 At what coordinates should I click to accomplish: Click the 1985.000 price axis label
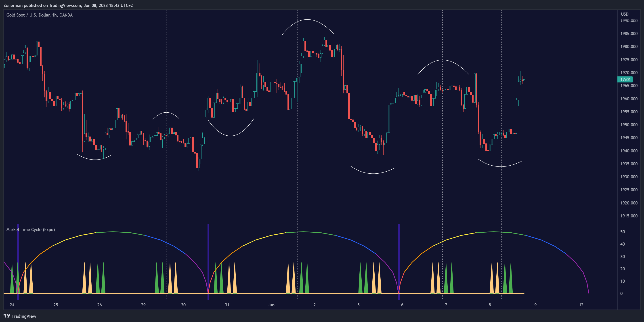(x=629, y=34)
